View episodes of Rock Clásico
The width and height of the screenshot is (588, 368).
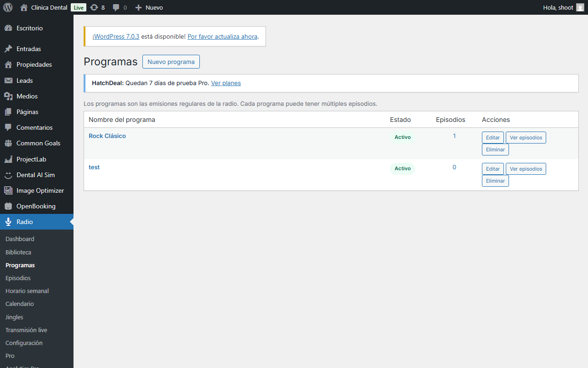tap(526, 138)
